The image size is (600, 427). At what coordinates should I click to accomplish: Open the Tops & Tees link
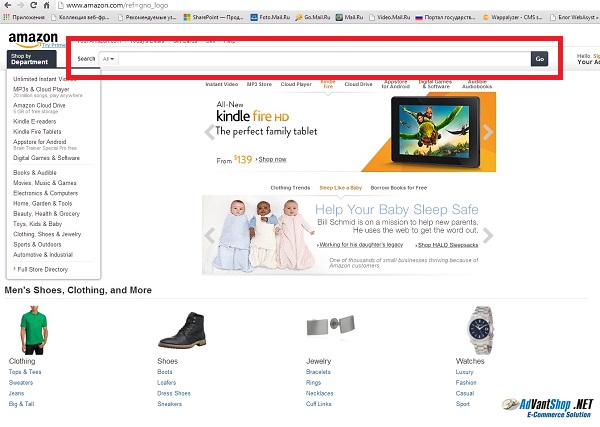click(x=25, y=372)
